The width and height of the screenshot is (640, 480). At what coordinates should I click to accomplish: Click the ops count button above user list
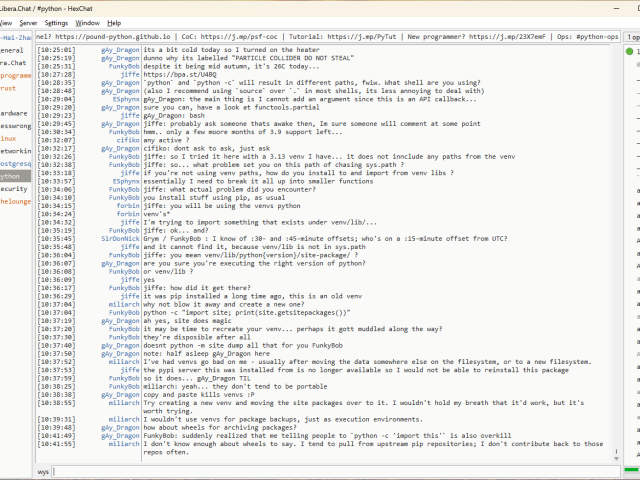coord(633,36)
